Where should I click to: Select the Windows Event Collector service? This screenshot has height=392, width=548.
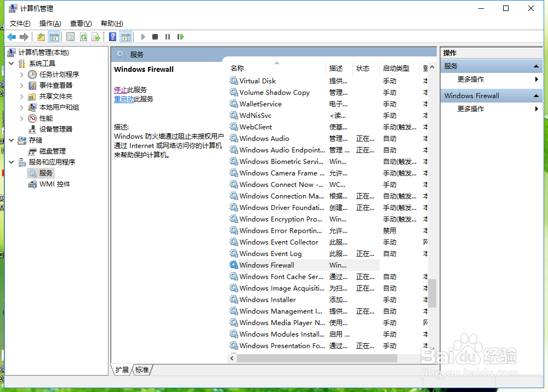click(x=328, y=242)
